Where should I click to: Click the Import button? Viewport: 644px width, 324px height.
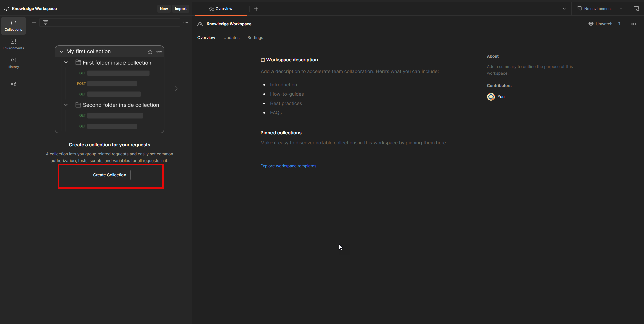pos(181,9)
